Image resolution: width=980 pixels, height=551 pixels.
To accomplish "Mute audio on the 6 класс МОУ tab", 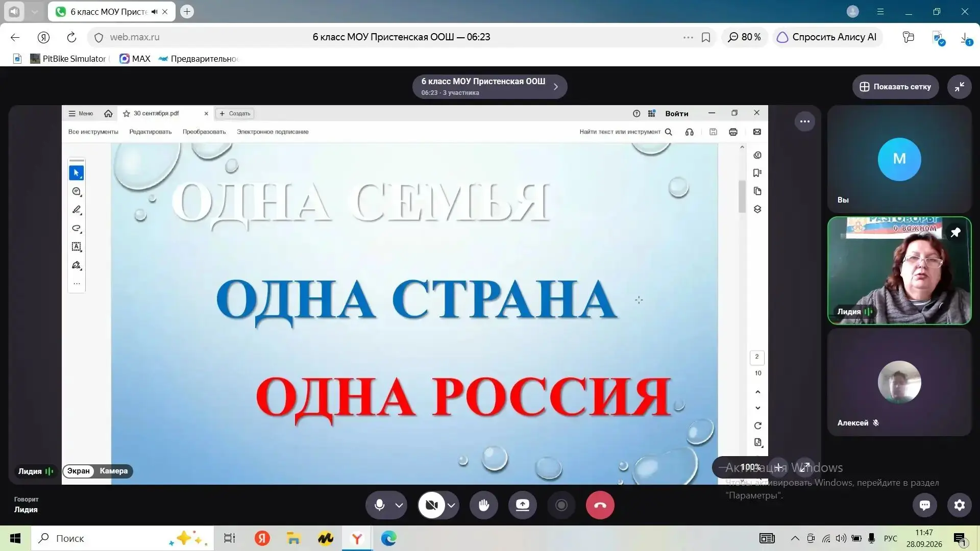I will click(154, 12).
